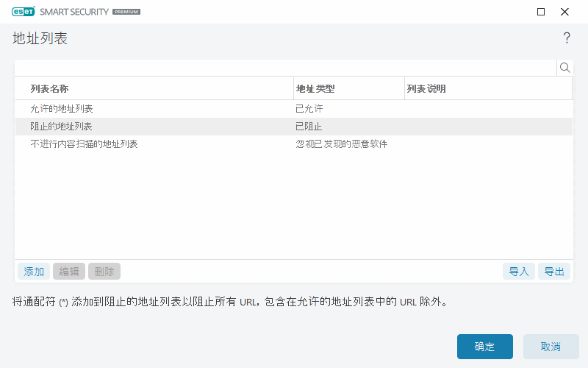The height and width of the screenshot is (368, 588).
Task: Import lists with the 导入 button
Action: (x=519, y=272)
